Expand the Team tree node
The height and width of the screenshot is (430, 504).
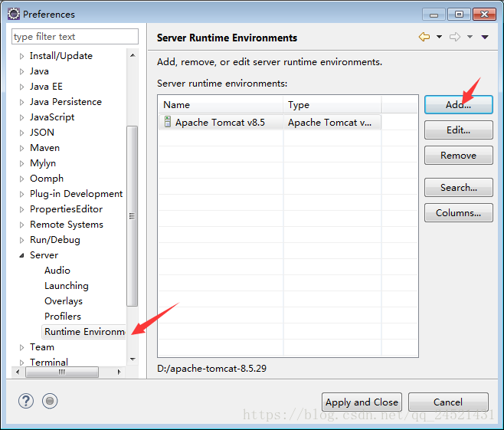[21, 347]
